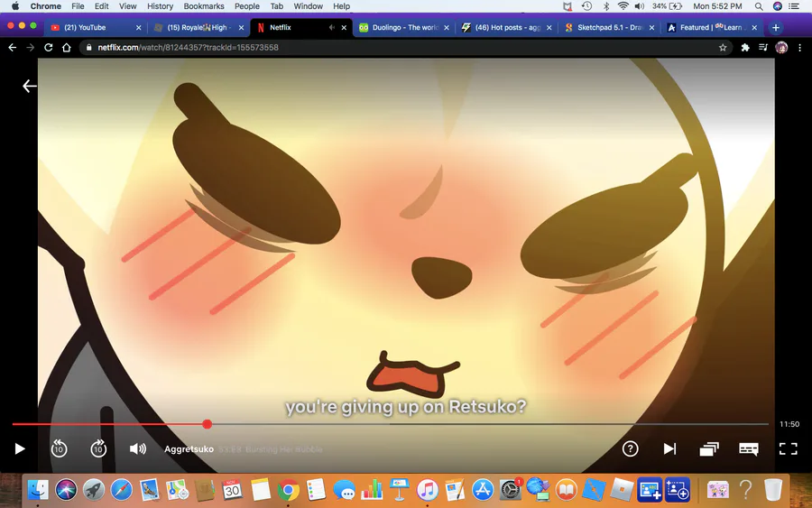Screen dimensions: 812x508
Task: Open the Chrome profile avatar
Action: 781,48
